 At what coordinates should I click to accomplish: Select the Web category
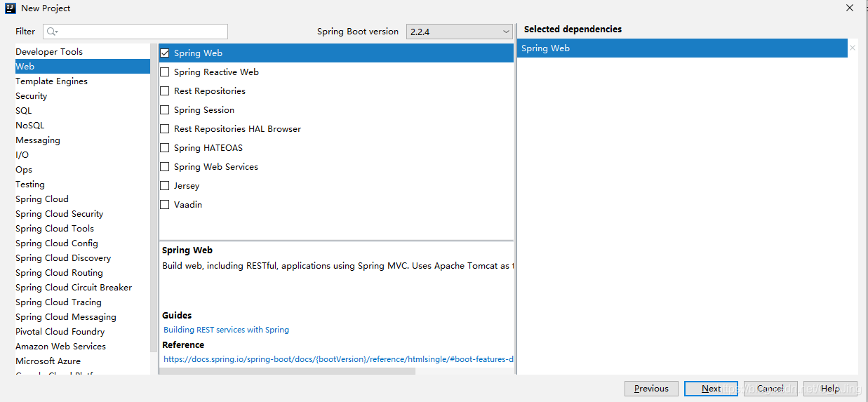click(82, 67)
